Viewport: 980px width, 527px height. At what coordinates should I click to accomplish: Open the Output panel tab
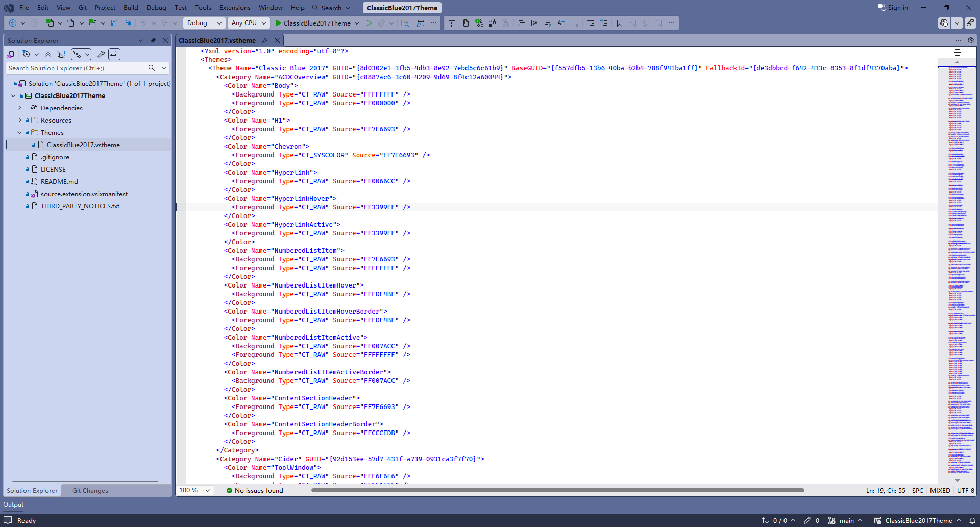point(13,504)
